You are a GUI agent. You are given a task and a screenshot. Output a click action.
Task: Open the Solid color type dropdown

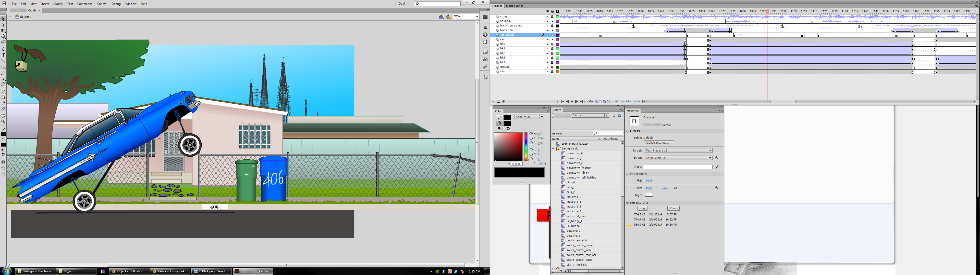[x=529, y=117]
